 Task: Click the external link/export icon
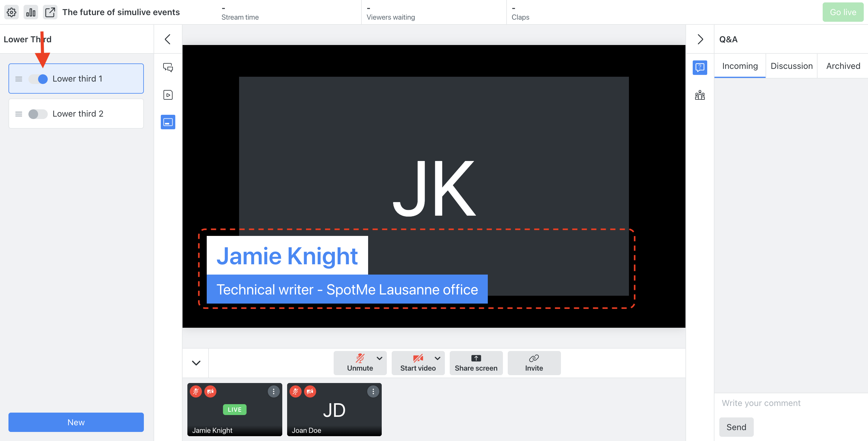pyautogui.click(x=50, y=11)
